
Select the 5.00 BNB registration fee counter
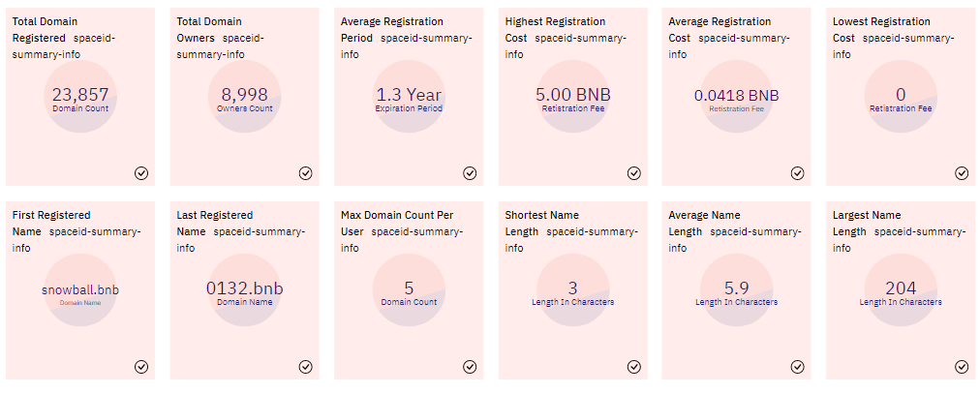tap(572, 95)
